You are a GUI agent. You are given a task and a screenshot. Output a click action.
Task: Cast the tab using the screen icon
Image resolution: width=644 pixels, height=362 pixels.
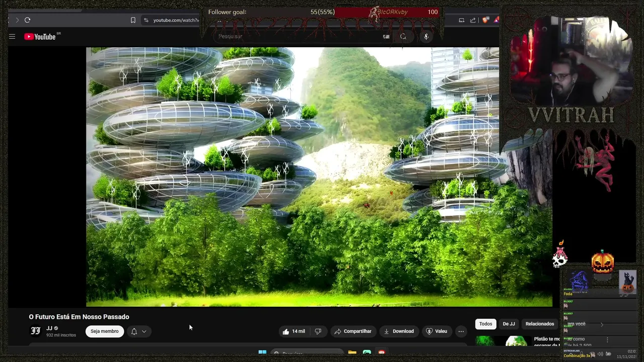[461, 20]
